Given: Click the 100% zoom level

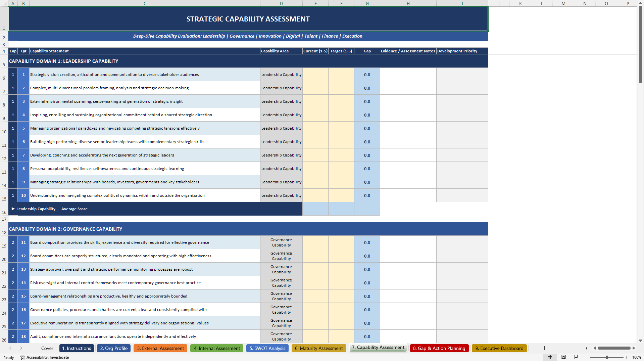Looking at the screenshot, I should pyautogui.click(x=637, y=357).
